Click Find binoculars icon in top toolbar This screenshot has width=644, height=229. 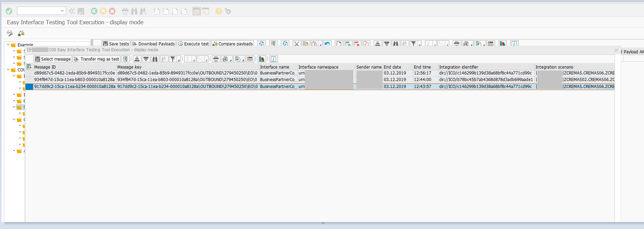[134, 11]
